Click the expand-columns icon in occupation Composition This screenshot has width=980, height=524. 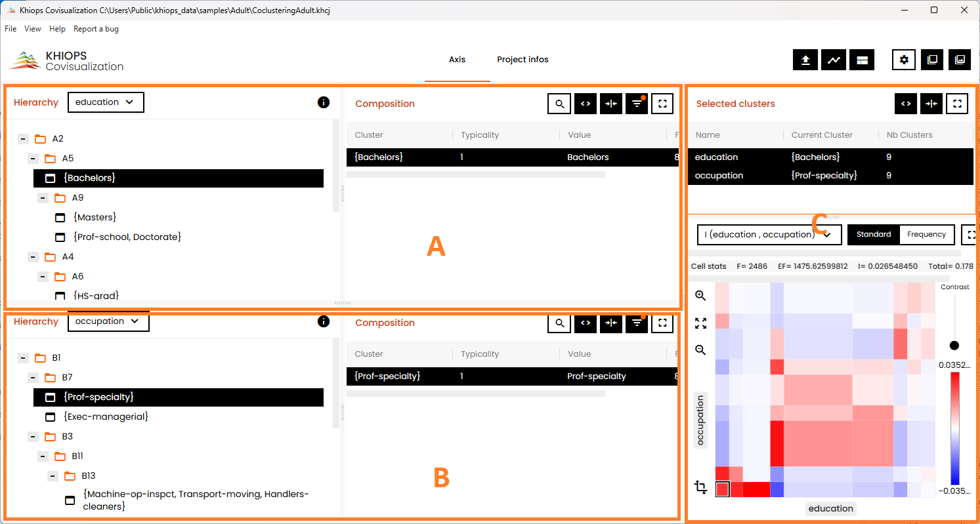pos(586,323)
